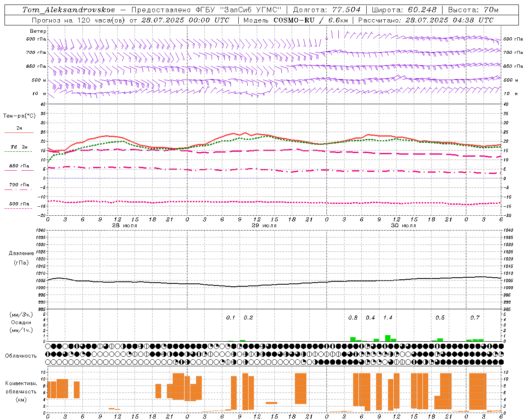Click the '700 гПа' entry in temperature legend
This screenshot has width=525, height=420.
[19, 185]
